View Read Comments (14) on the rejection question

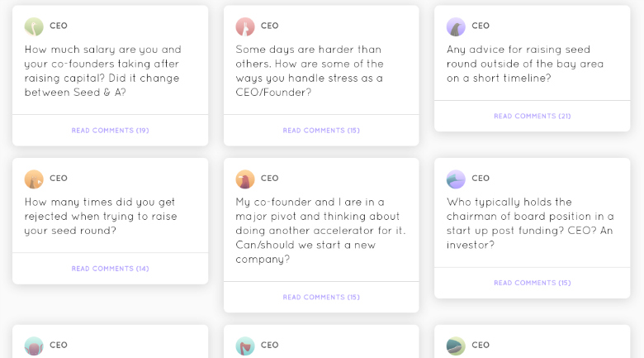point(110,269)
